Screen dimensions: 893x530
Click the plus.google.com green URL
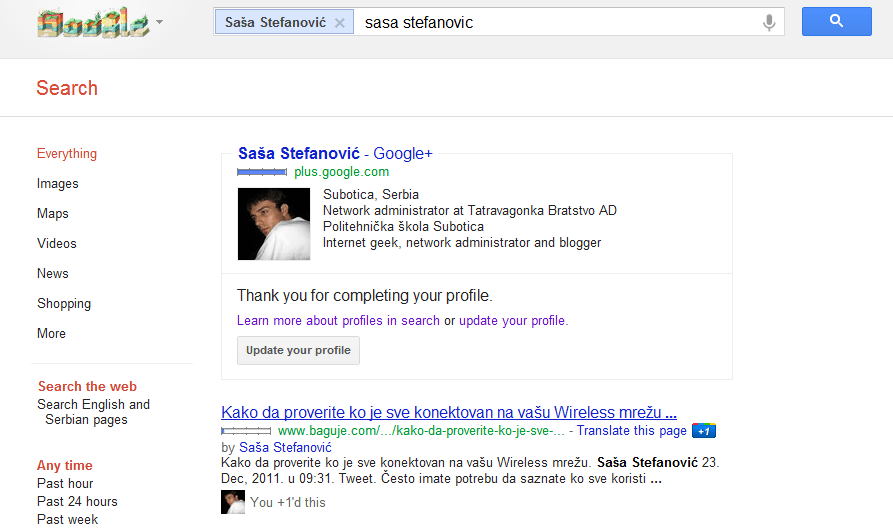click(342, 172)
